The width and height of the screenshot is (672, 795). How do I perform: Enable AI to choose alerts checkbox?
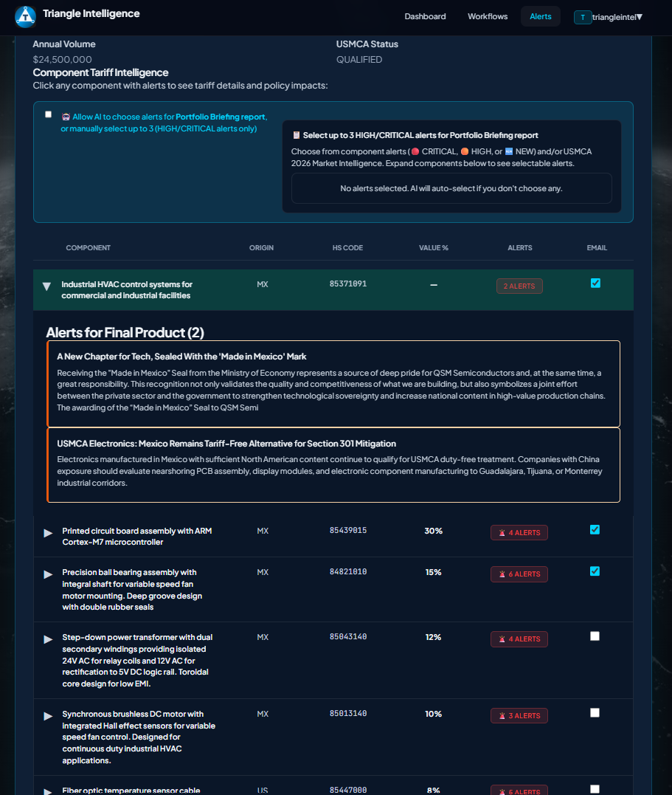coord(49,114)
